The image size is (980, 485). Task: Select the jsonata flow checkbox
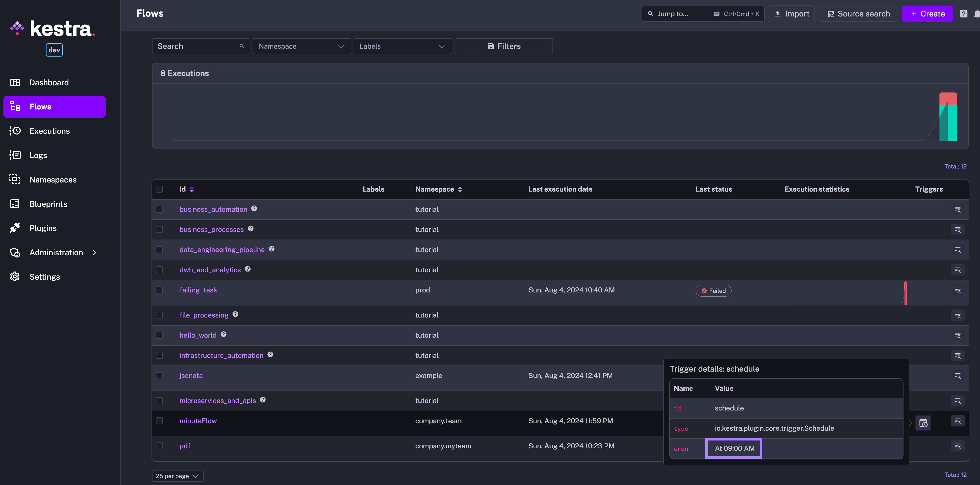coord(159,376)
